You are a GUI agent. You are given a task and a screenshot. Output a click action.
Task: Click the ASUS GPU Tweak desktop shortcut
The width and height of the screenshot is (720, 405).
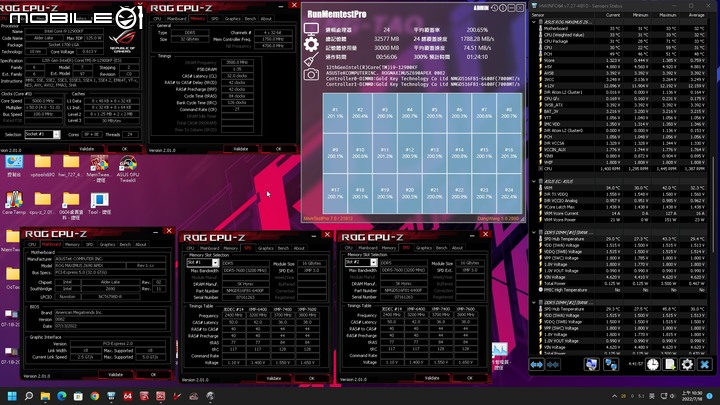click(x=128, y=168)
